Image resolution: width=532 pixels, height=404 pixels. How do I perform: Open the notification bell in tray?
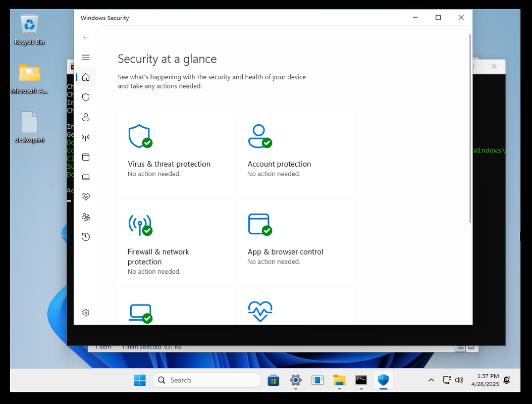point(507,380)
